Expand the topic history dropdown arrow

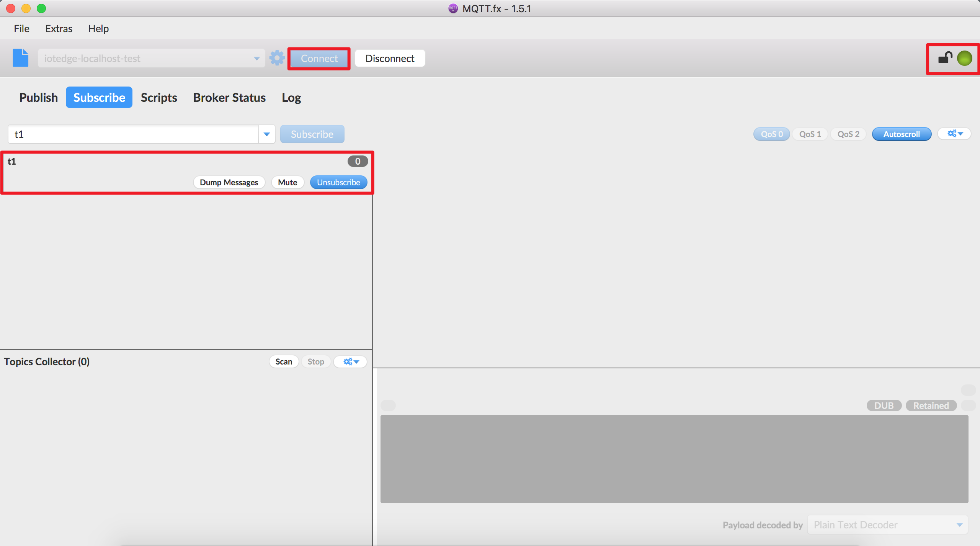(267, 134)
